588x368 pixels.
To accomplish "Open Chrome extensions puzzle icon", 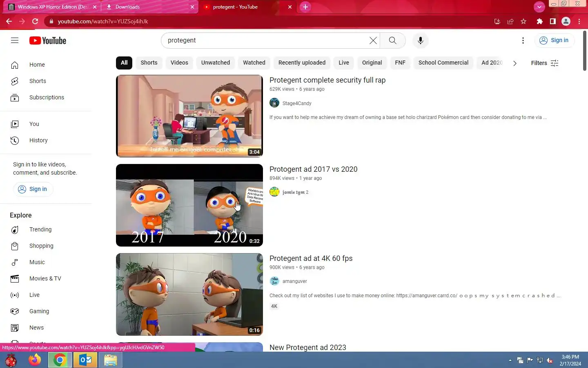I will (x=539, y=21).
